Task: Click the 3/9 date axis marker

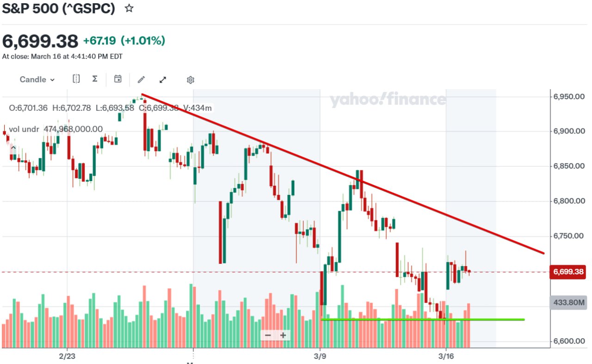Action: 320,356
